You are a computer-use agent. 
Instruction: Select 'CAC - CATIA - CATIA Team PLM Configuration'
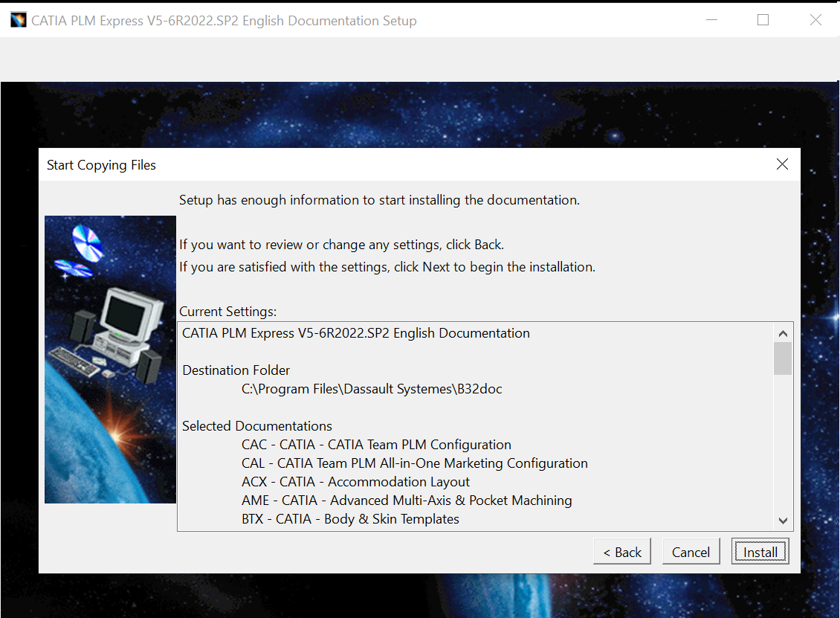376,445
